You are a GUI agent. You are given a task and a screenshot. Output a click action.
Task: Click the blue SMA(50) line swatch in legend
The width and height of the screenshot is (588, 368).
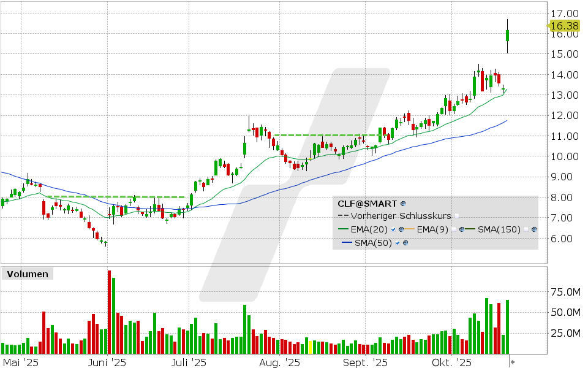click(346, 243)
